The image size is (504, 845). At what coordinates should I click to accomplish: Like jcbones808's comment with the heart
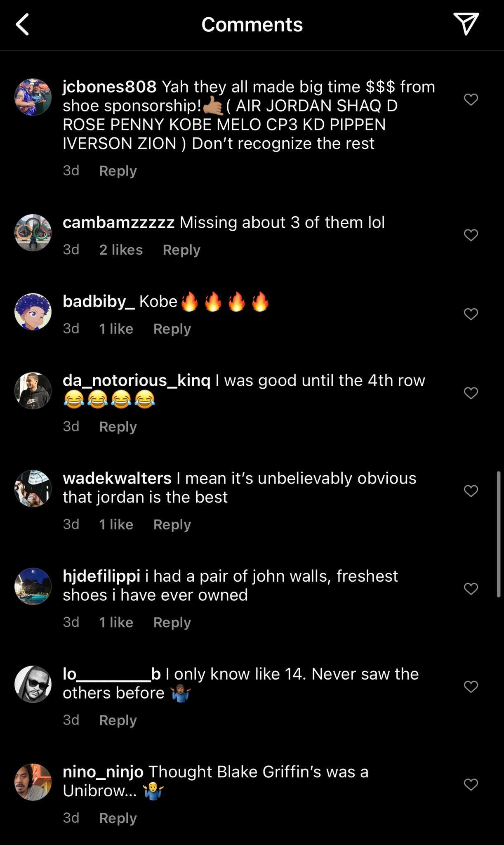pyautogui.click(x=471, y=99)
